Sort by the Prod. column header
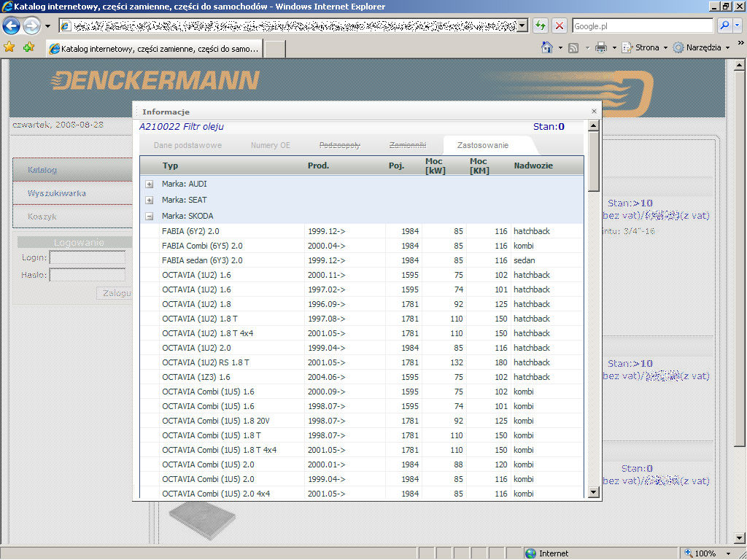747x560 pixels. [318, 166]
